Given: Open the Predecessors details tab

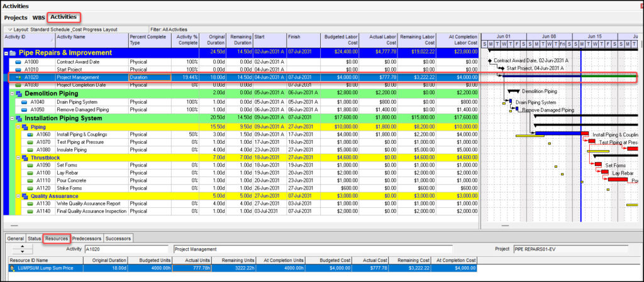Looking at the screenshot, I should [x=87, y=239].
